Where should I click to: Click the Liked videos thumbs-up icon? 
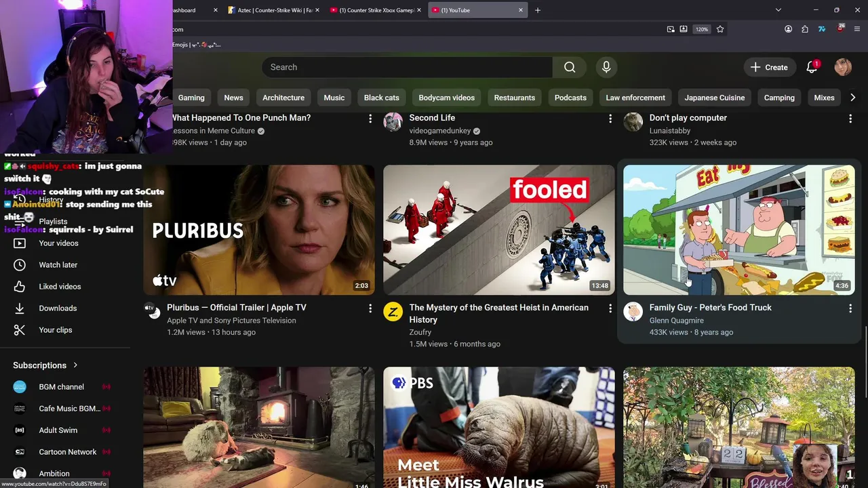coord(20,287)
